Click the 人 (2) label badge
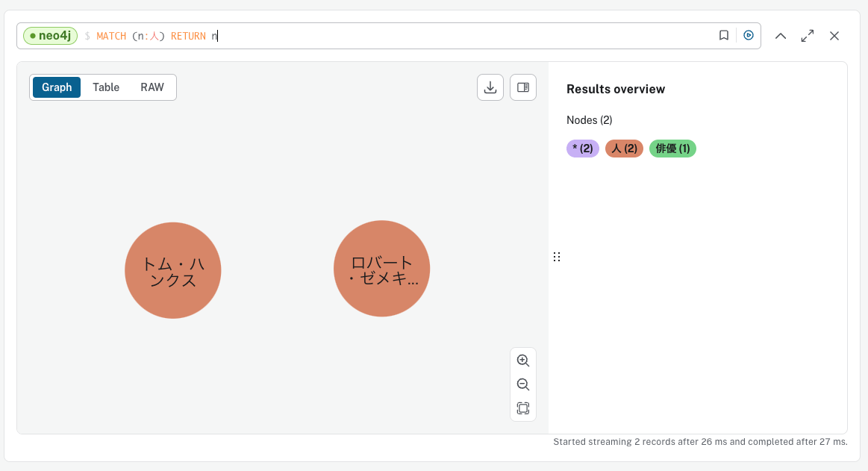868x471 pixels. [625, 149]
